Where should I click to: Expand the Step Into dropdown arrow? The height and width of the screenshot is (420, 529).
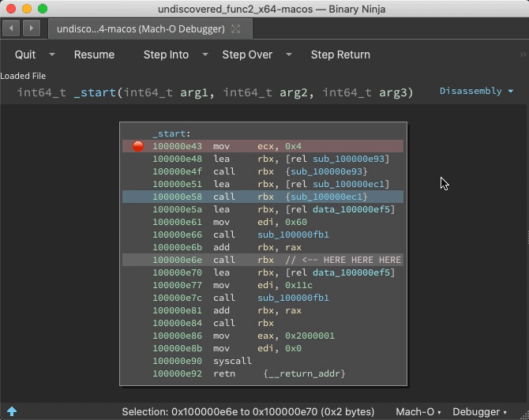(x=204, y=54)
